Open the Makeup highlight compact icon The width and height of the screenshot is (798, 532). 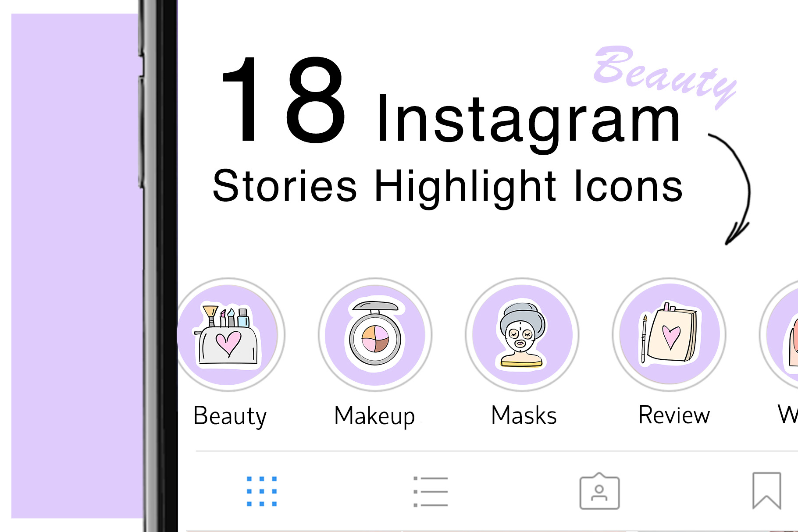pos(375,335)
